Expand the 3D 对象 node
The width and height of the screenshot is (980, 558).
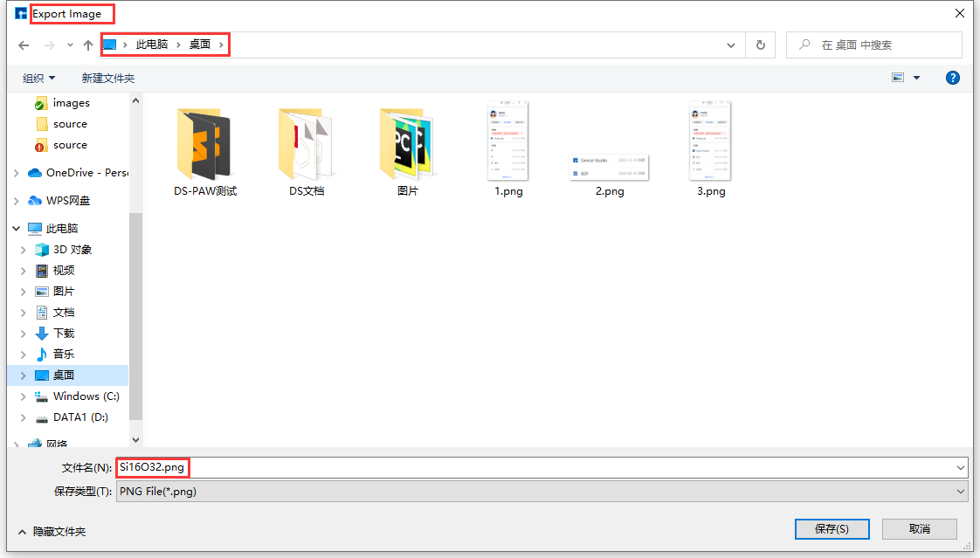[x=23, y=250]
